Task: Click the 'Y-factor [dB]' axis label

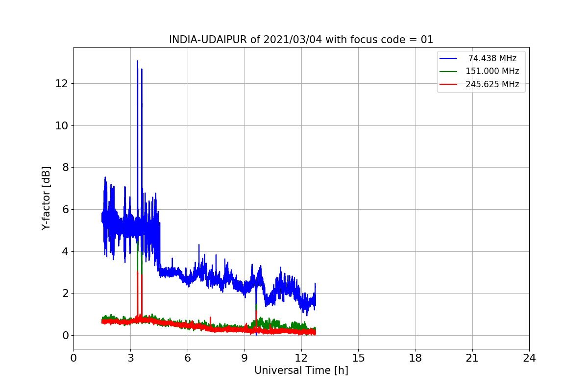Action: pyautogui.click(x=46, y=198)
